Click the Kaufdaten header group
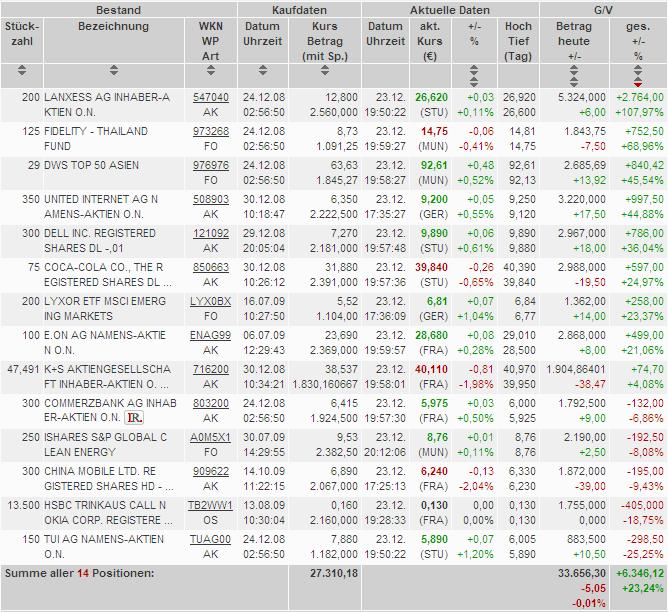 click(299, 10)
